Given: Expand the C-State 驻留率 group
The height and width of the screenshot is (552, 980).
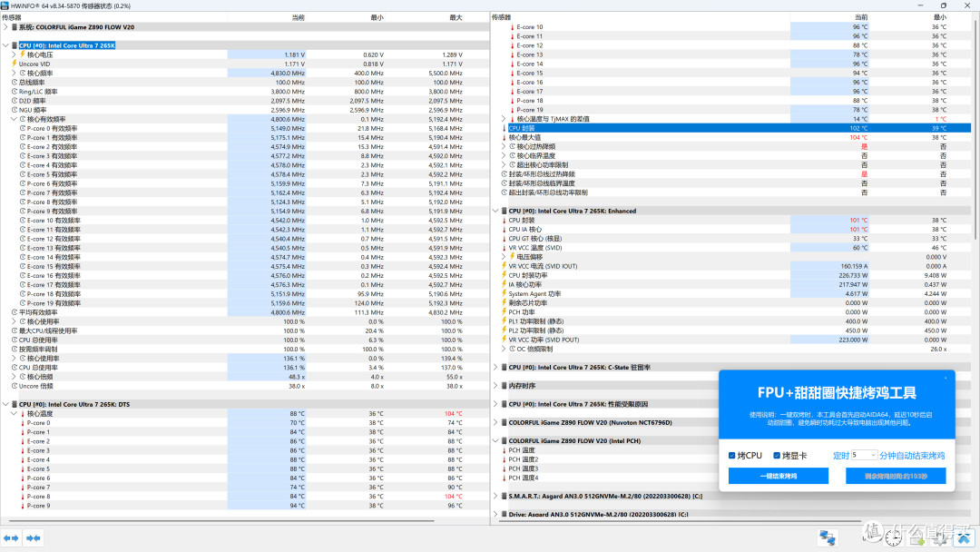Looking at the screenshot, I should pos(495,368).
